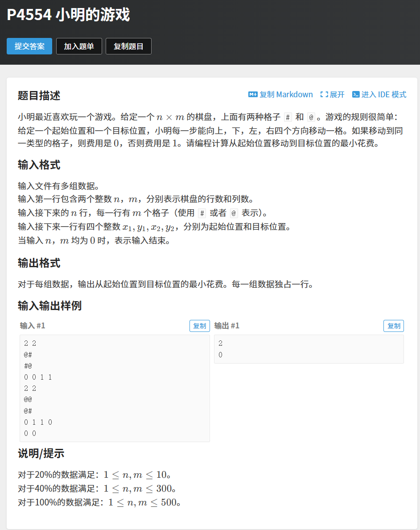Click the 输入 #1 label
Screen dimensions: 420x530
click(33, 326)
